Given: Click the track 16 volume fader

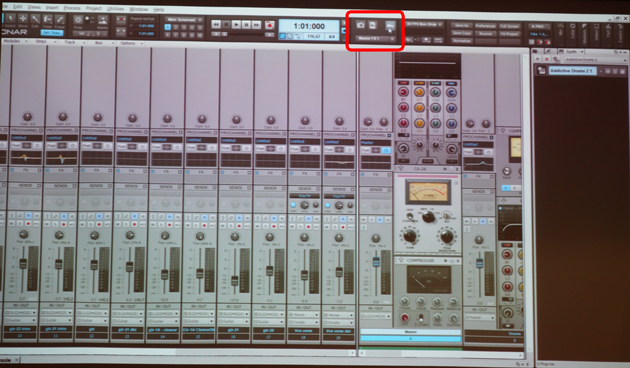Looking at the screenshot, I should [x=235, y=280].
